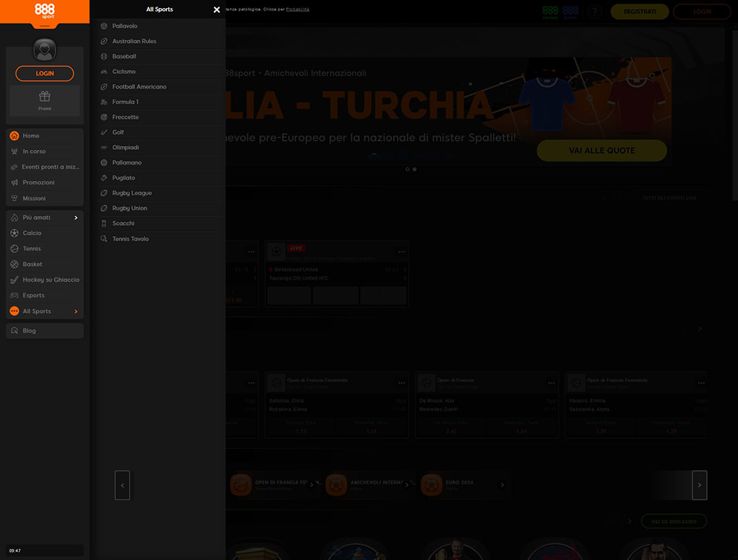Close the All Sports panel
The width and height of the screenshot is (738, 560).
coord(216,10)
